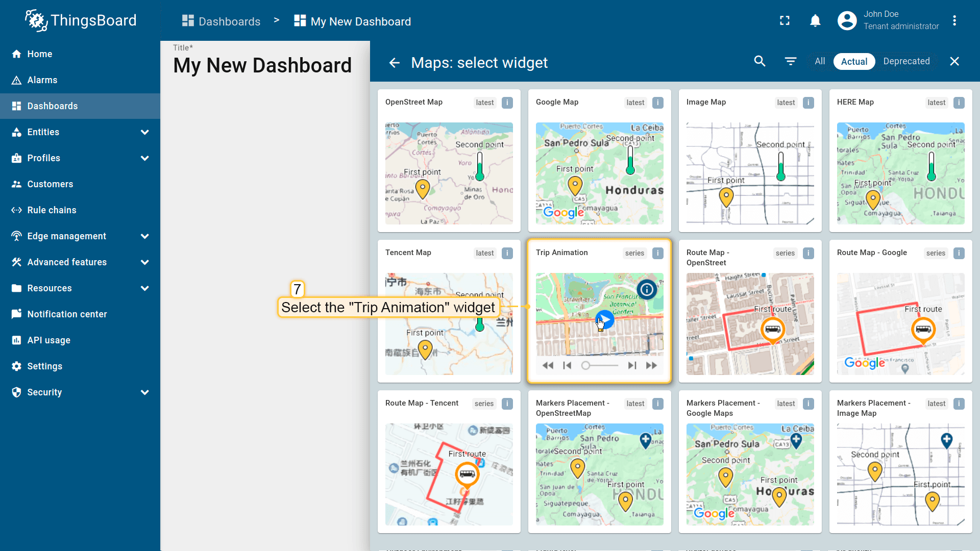Open the Home sidebar item
980x551 pixels.
coord(80,54)
